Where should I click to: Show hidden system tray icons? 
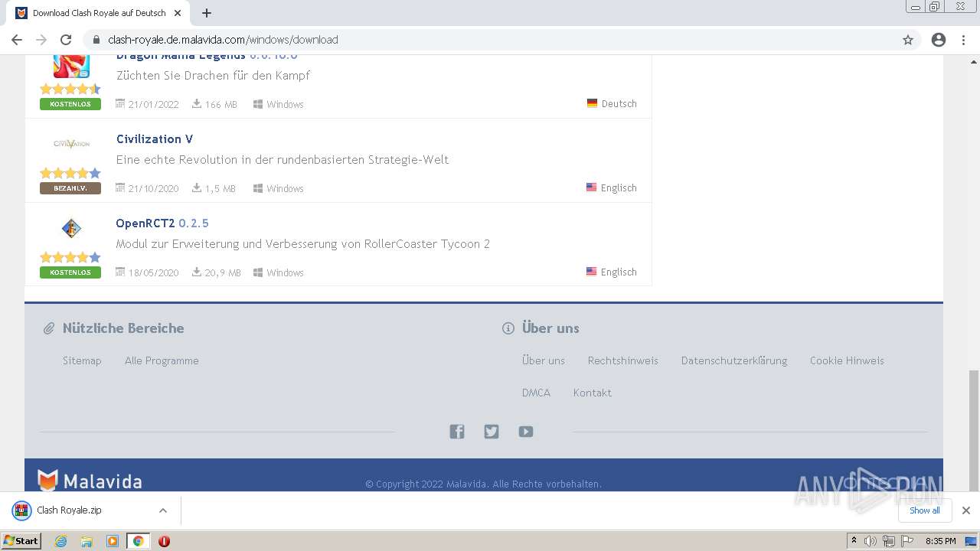pyautogui.click(x=854, y=541)
